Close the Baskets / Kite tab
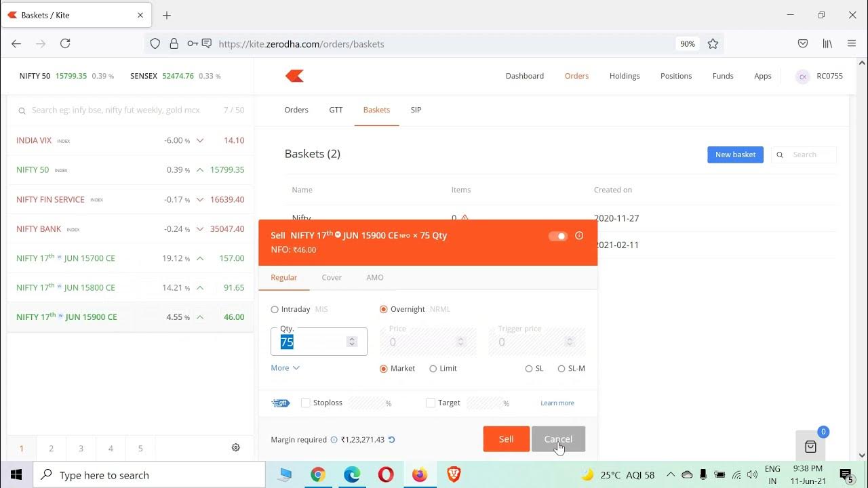The image size is (868, 488). click(140, 15)
